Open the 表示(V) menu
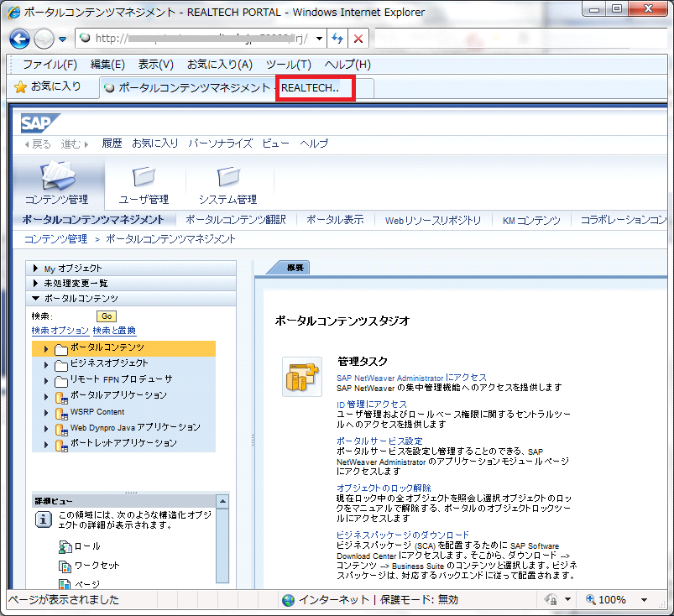 pyautogui.click(x=155, y=65)
